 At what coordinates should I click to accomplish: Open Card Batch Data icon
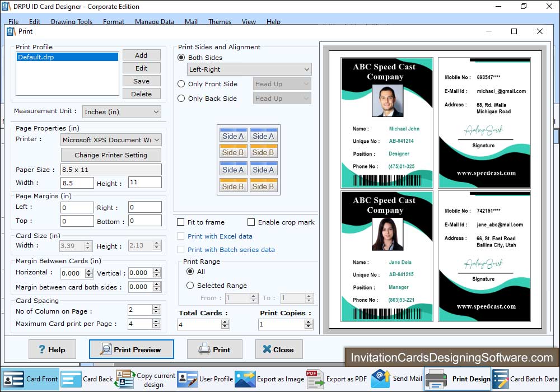[500, 379]
